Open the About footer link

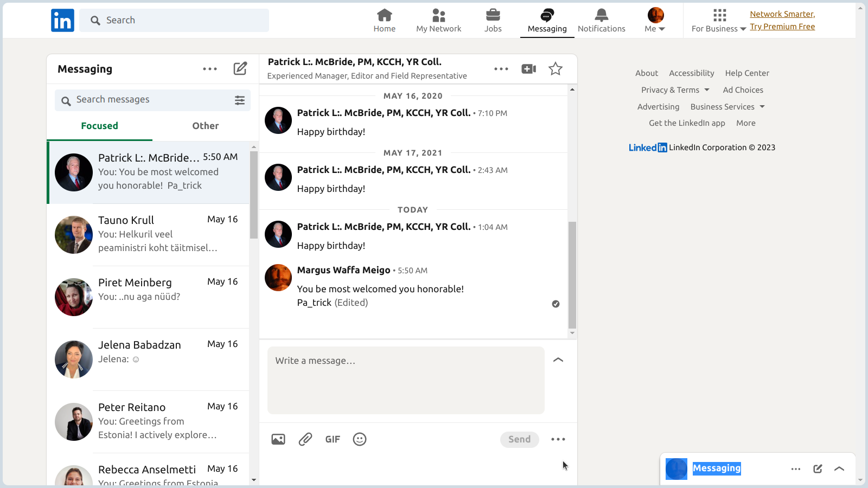click(x=647, y=73)
